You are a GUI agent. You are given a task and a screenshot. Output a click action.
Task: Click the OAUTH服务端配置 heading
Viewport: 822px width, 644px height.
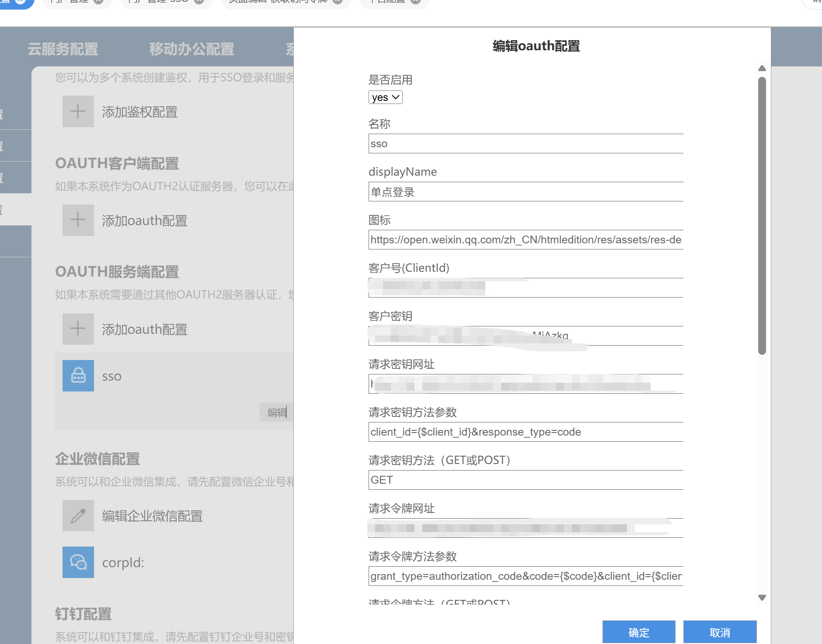117,272
